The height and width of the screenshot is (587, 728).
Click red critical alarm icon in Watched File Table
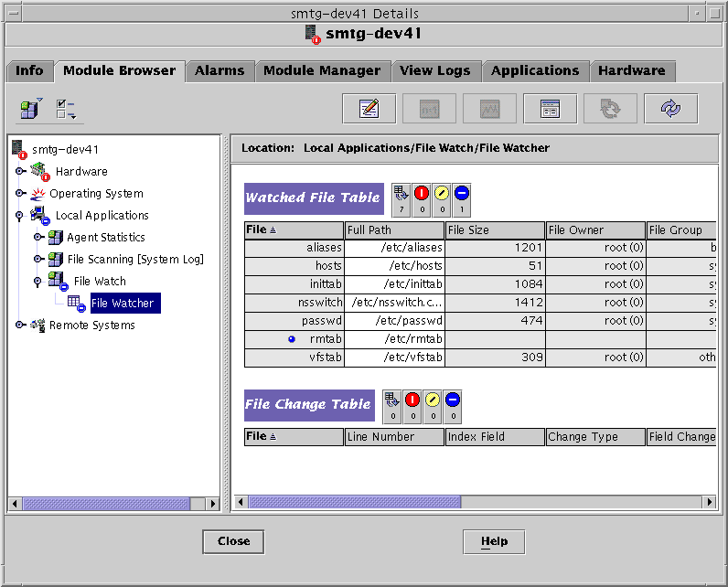(422, 200)
